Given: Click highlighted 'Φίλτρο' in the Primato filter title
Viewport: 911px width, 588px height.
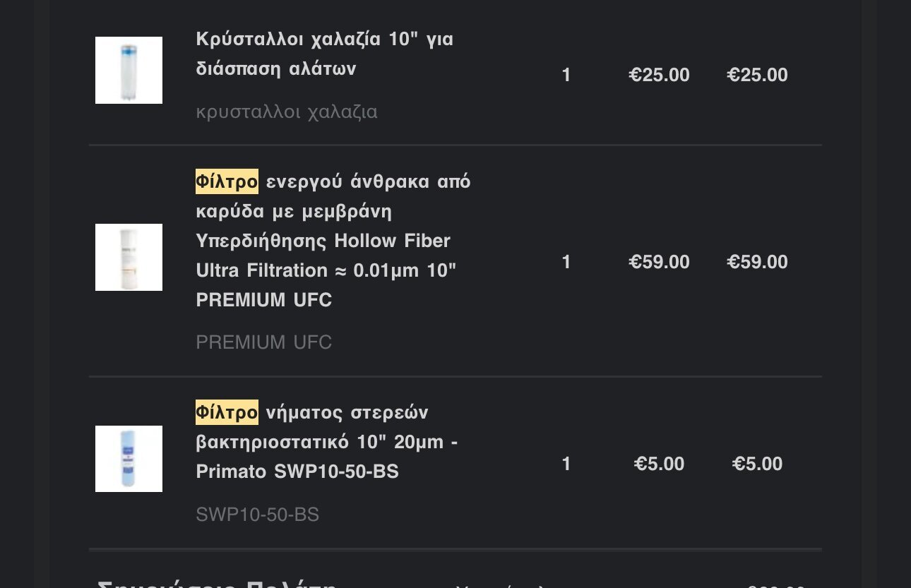Looking at the screenshot, I should pos(227,412).
